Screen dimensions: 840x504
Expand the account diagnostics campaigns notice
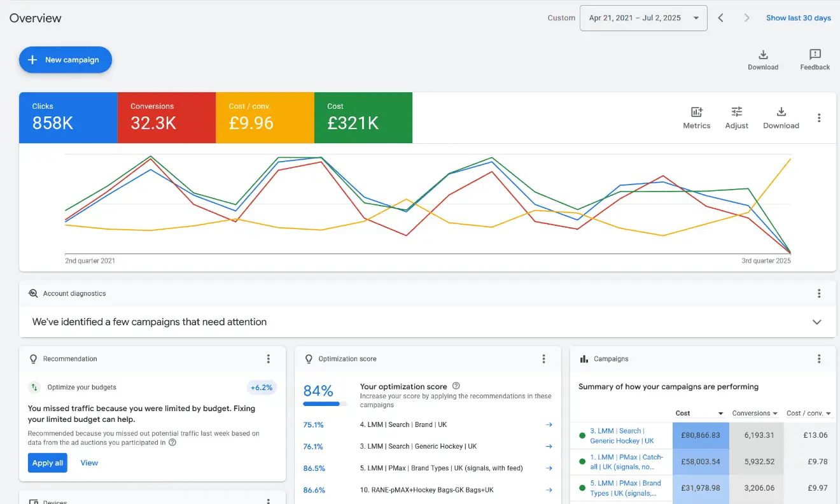(817, 322)
